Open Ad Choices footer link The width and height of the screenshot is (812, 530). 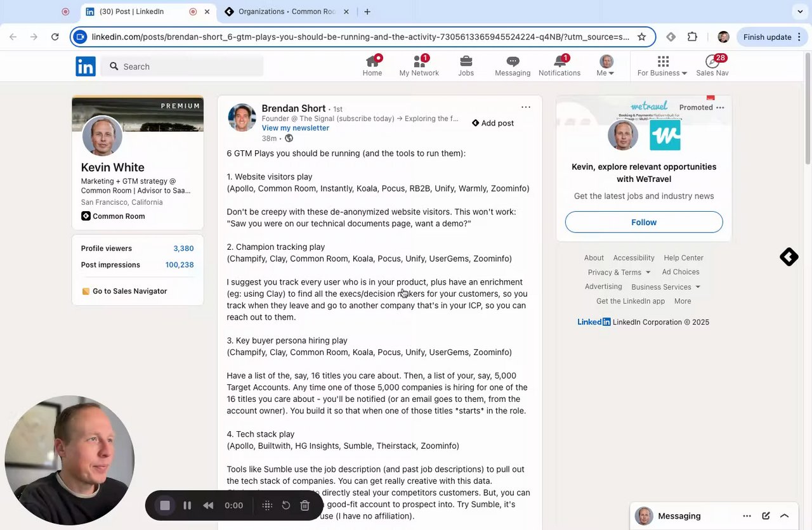tap(681, 272)
